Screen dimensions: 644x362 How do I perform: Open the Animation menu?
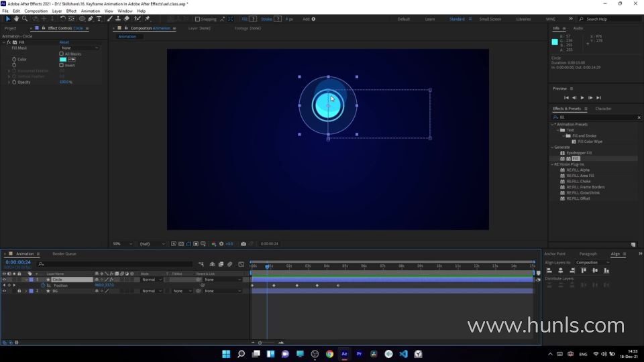pyautogui.click(x=90, y=11)
